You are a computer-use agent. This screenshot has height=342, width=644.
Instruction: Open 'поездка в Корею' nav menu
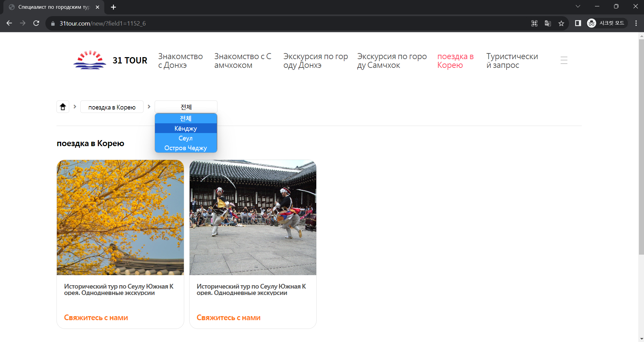click(455, 61)
